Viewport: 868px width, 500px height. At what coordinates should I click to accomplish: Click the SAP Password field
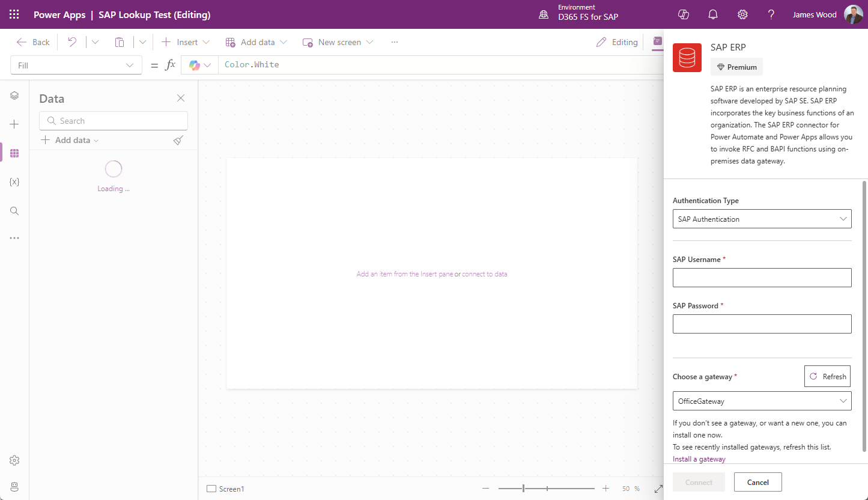pos(762,324)
